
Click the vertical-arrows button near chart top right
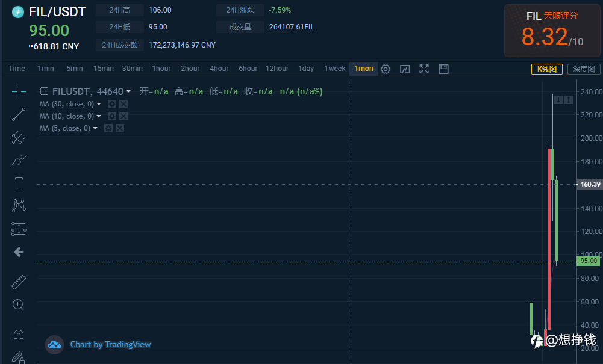[x=569, y=100]
